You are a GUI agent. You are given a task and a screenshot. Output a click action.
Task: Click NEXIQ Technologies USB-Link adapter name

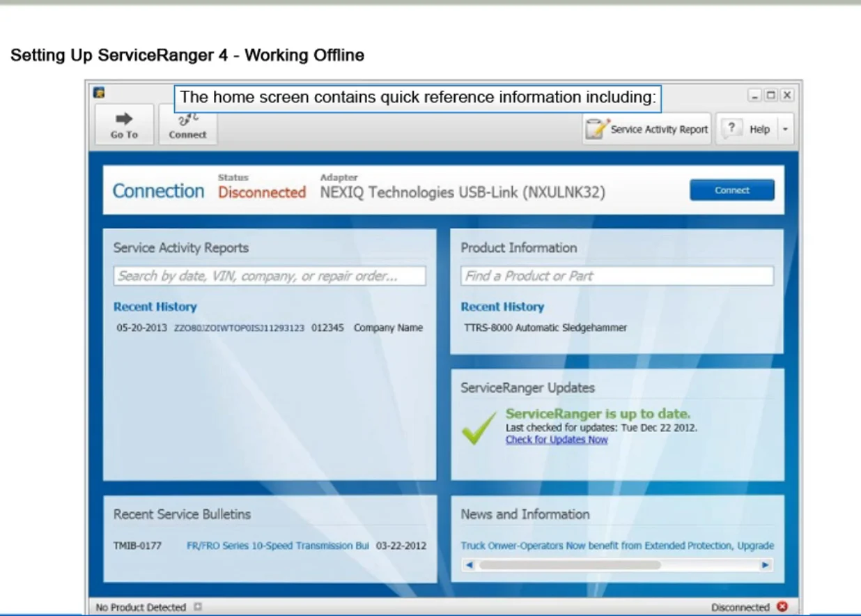click(x=463, y=192)
